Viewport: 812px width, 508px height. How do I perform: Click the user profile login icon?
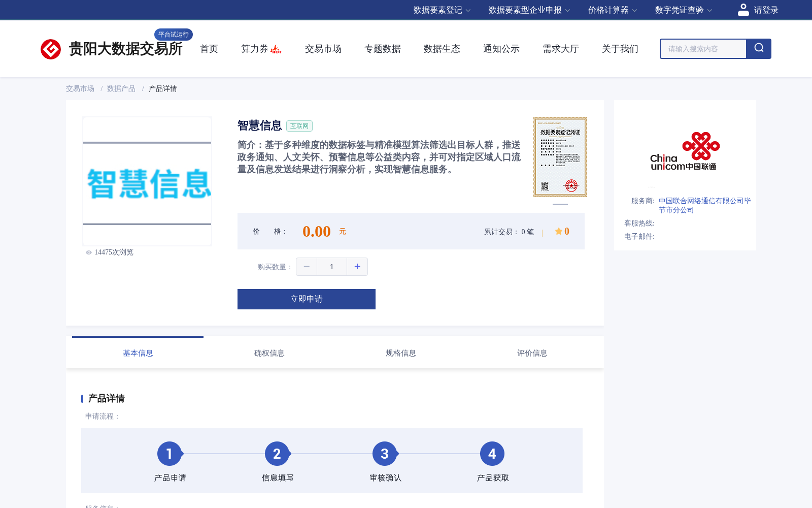[x=743, y=10]
